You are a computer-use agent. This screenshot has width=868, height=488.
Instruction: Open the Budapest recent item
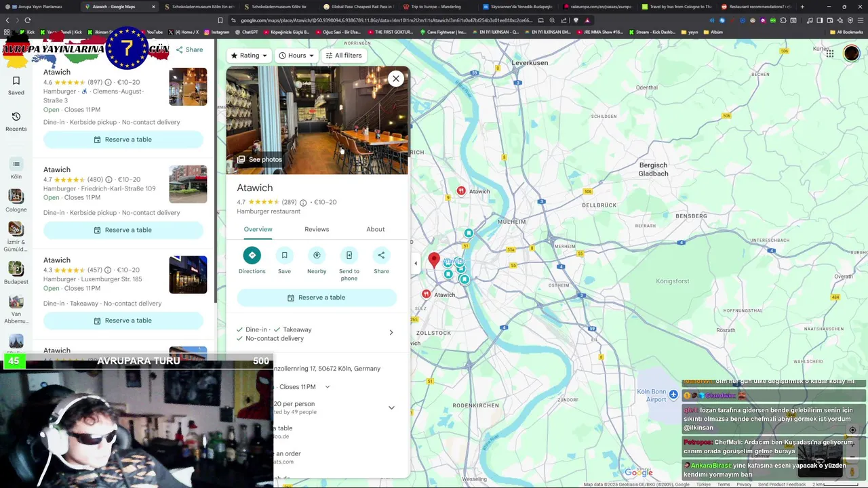pyautogui.click(x=16, y=273)
